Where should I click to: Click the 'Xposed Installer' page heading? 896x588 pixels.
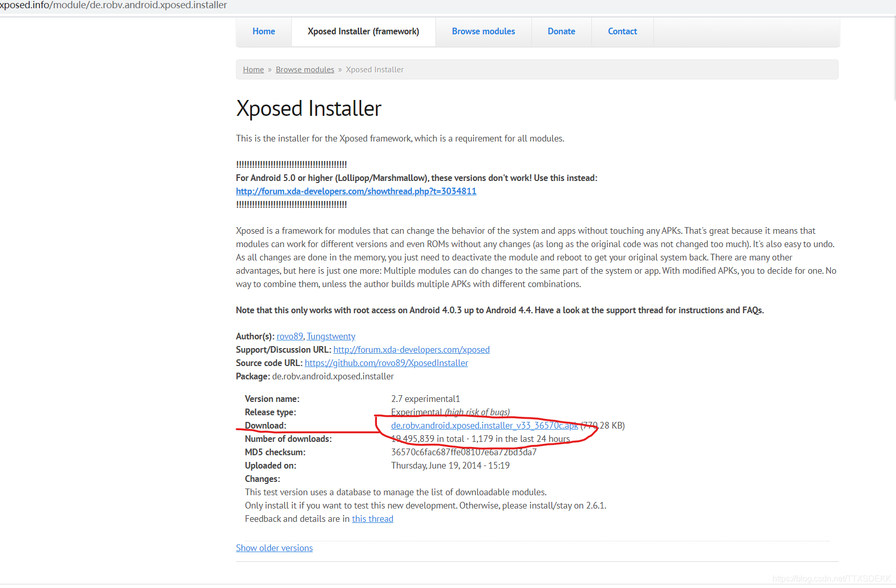pyautogui.click(x=309, y=109)
